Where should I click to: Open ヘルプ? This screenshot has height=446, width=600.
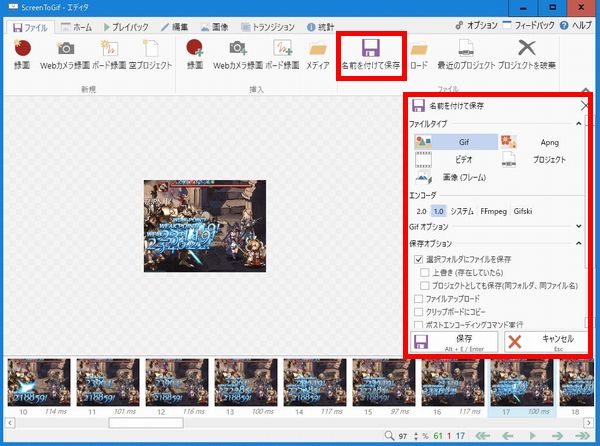coord(576,26)
